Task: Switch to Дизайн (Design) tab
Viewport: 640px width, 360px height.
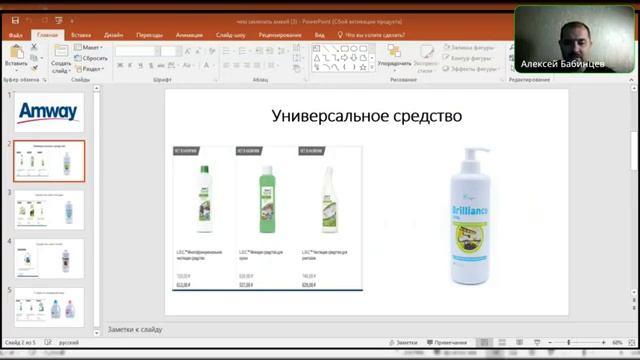Action: tap(113, 35)
